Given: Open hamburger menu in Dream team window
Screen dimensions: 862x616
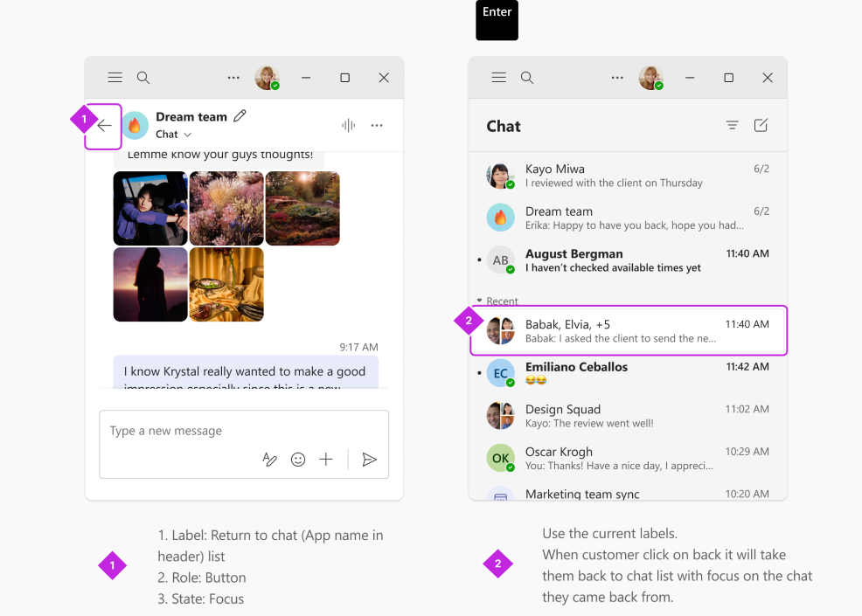Looking at the screenshot, I should click(115, 78).
